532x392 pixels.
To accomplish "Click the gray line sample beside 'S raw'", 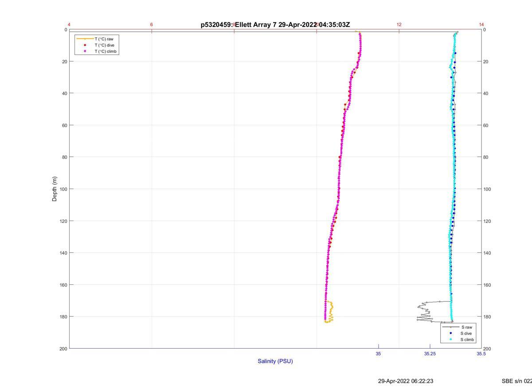I will pyautogui.click(x=450, y=327).
